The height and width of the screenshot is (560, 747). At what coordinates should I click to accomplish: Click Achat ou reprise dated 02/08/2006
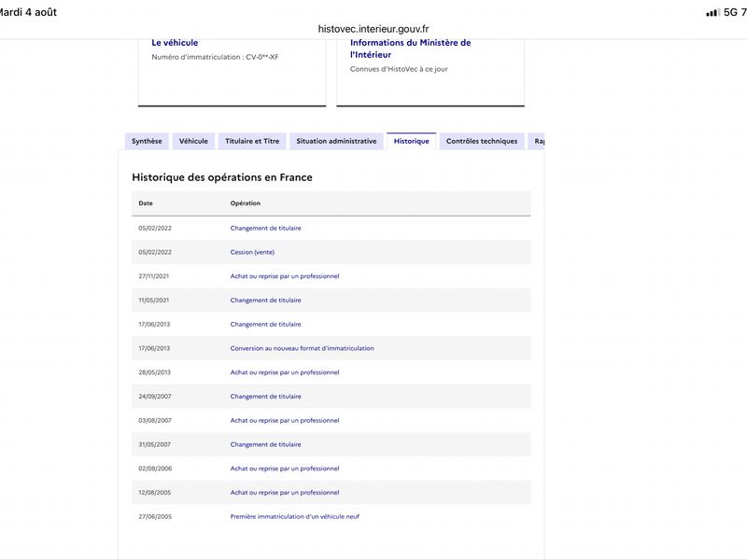285,469
